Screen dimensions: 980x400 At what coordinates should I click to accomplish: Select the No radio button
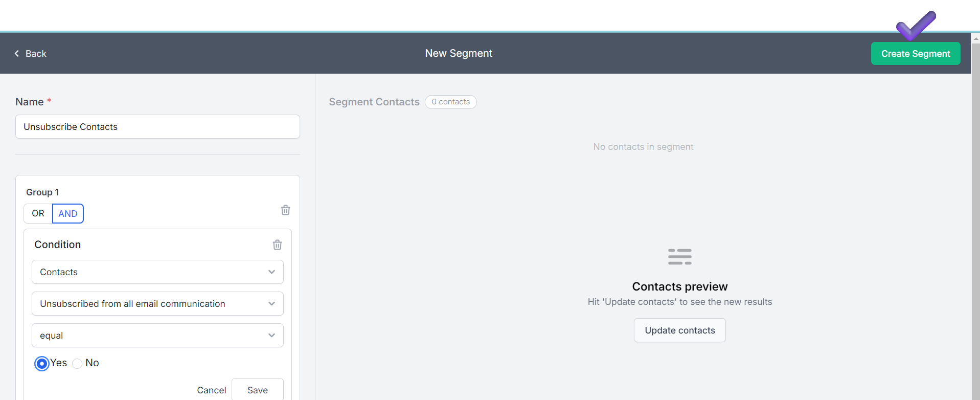[77, 364]
